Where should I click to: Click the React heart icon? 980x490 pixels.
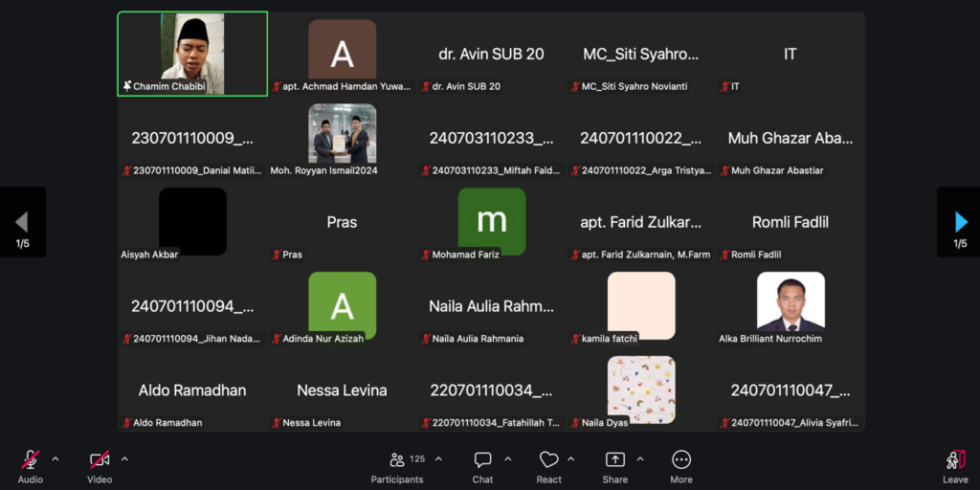548,460
